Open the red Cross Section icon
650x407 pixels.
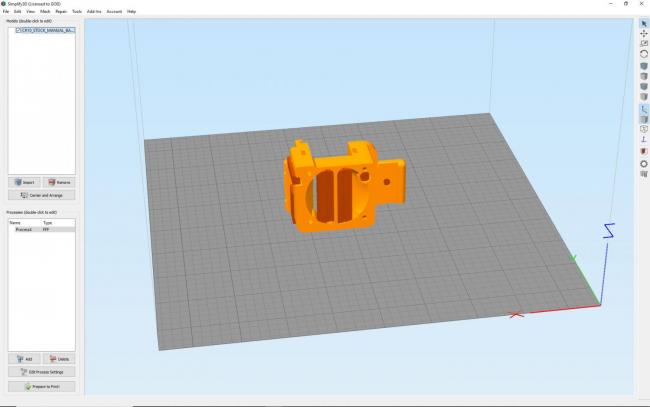[643, 151]
